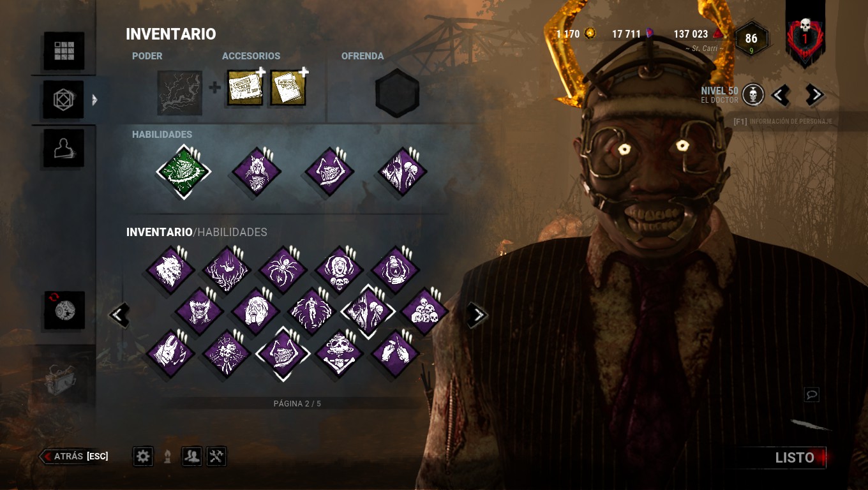
Task: Open the empty Ofrenda hexagon slot
Action: [397, 93]
